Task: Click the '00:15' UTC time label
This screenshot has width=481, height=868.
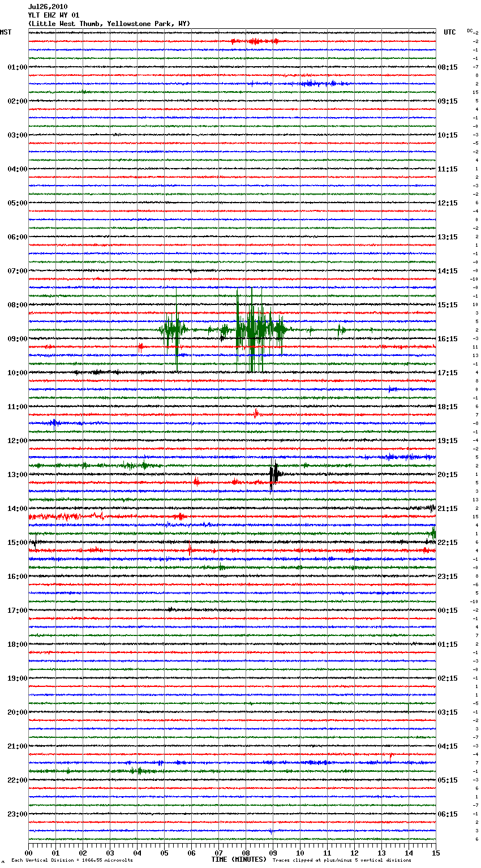Action: 448,611
